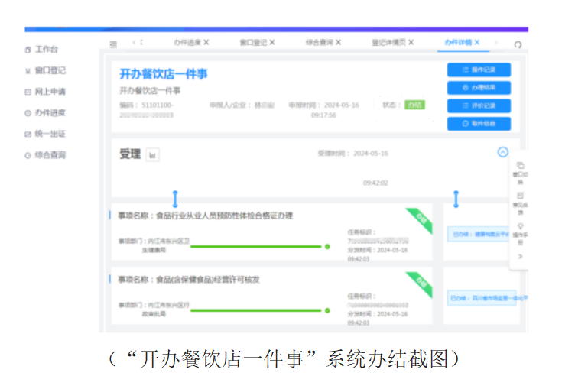The width and height of the screenshot is (588, 389).
Task: Click 事项名称 食品(含保健食品)经营许可核发
Action: click(189, 280)
